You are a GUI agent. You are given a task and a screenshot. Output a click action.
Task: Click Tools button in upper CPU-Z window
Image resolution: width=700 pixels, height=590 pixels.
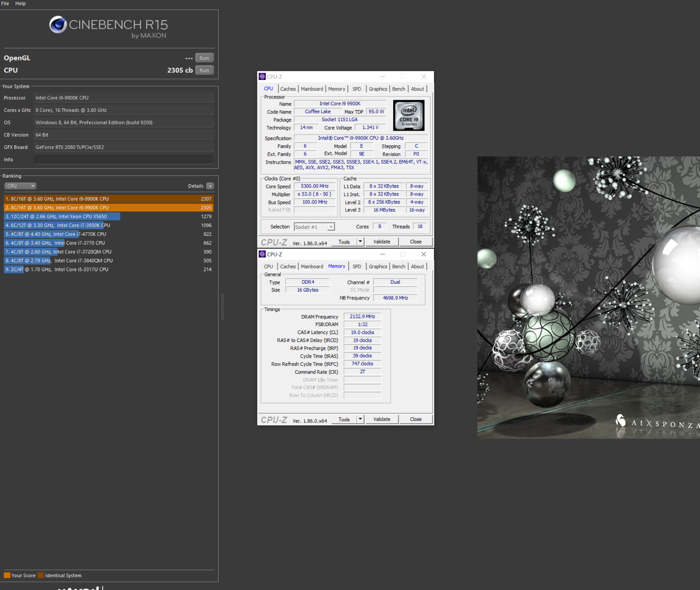click(344, 242)
